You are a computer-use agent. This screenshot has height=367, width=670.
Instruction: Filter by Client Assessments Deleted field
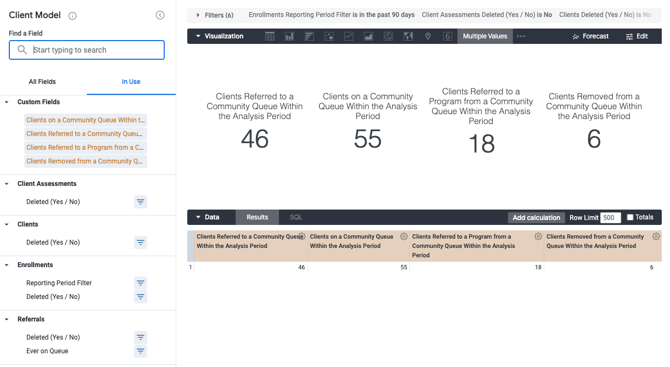coord(140,202)
